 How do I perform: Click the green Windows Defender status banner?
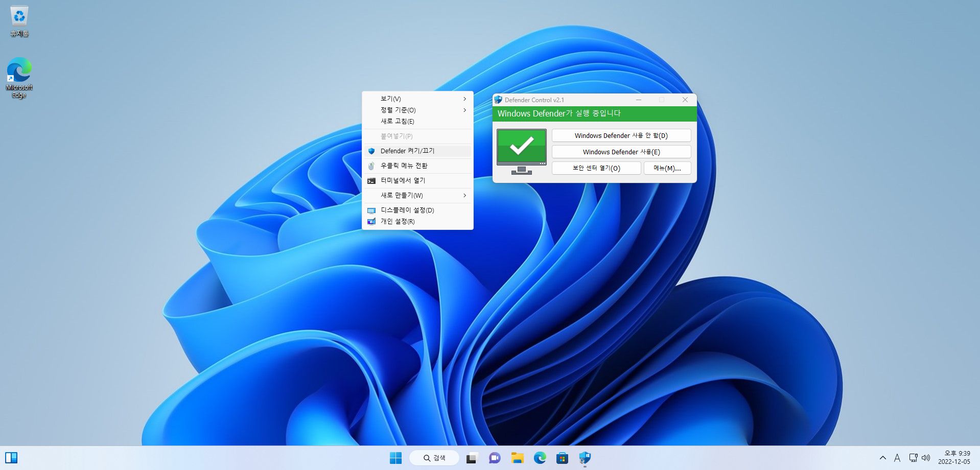pos(594,114)
